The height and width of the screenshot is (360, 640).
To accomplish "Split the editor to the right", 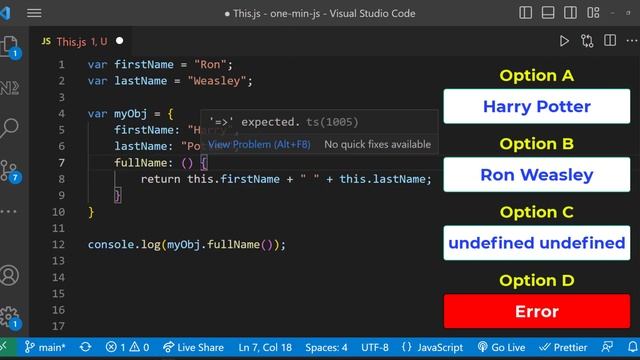I will tap(610, 40).
